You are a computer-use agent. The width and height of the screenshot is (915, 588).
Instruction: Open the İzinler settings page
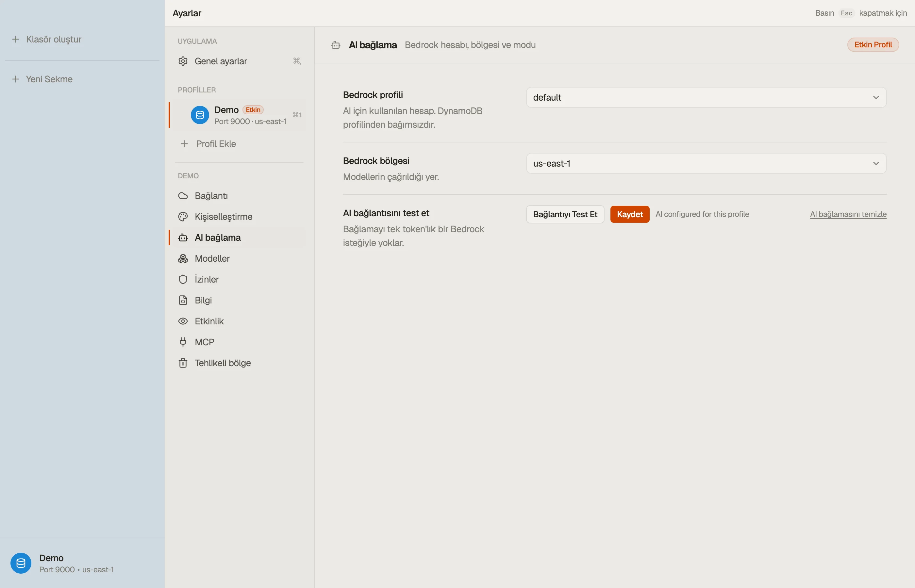tap(239, 280)
